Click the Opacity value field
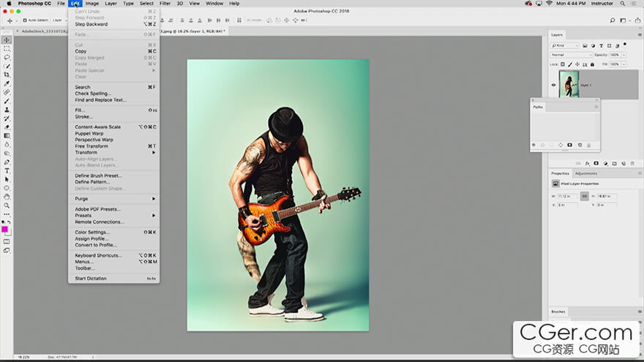644x362 pixels. pyautogui.click(x=615, y=55)
